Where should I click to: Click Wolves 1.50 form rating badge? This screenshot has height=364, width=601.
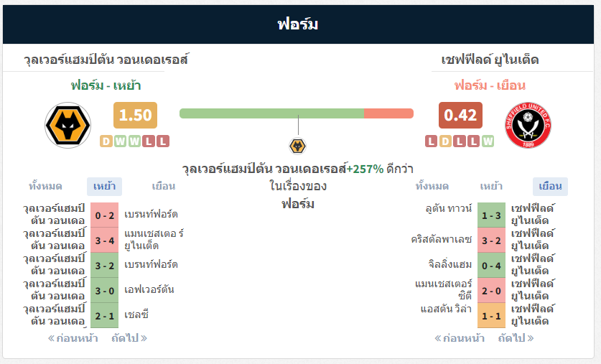[135, 115]
